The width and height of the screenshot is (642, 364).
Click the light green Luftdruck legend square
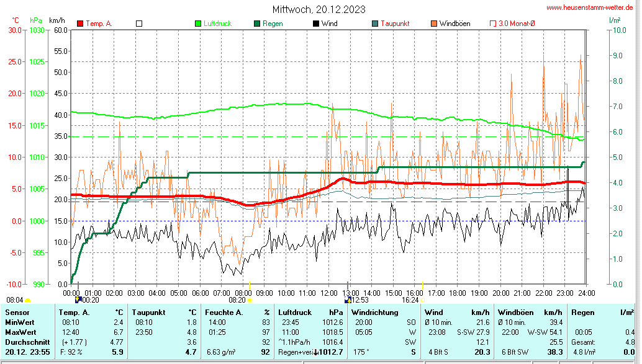point(199,24)
